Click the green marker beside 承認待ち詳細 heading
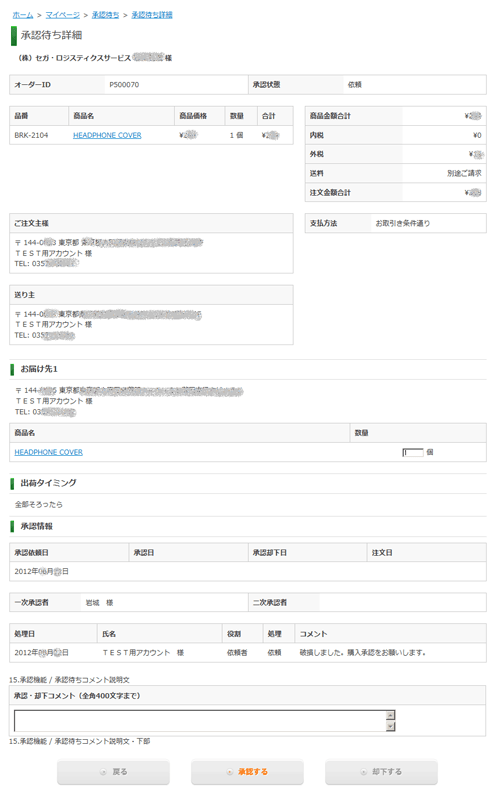This screenshot has width=497, height=796. [14, 36]
